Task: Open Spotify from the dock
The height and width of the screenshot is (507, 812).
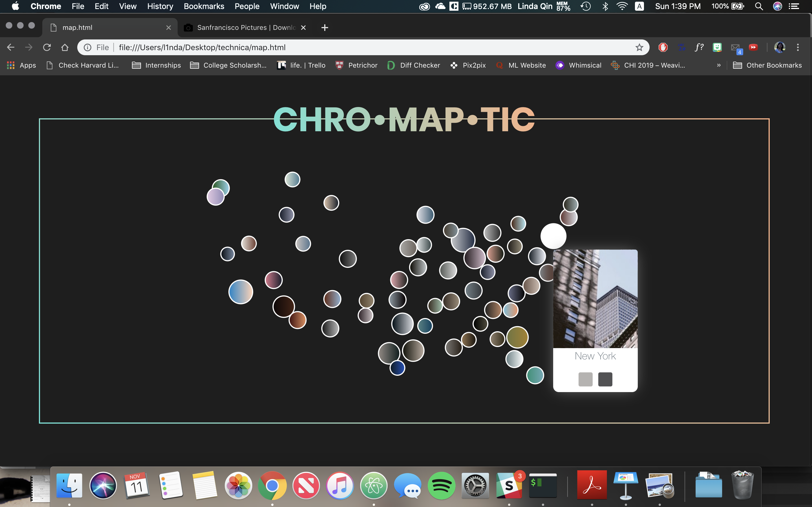Action: (441, 485)
